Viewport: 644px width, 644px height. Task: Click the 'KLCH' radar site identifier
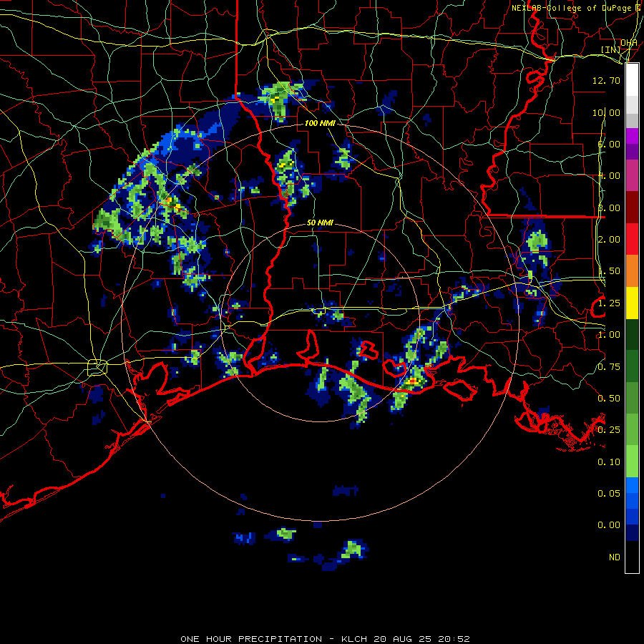pyautogui.click(x=354, y=639)
